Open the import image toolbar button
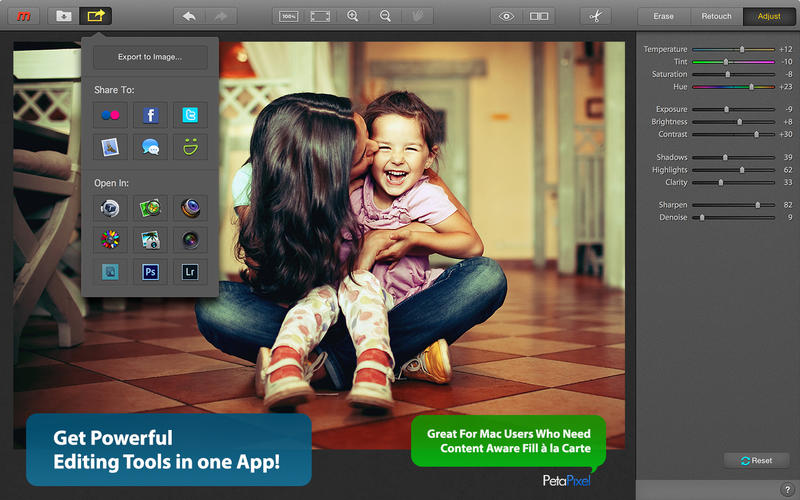 coord(64,16)
